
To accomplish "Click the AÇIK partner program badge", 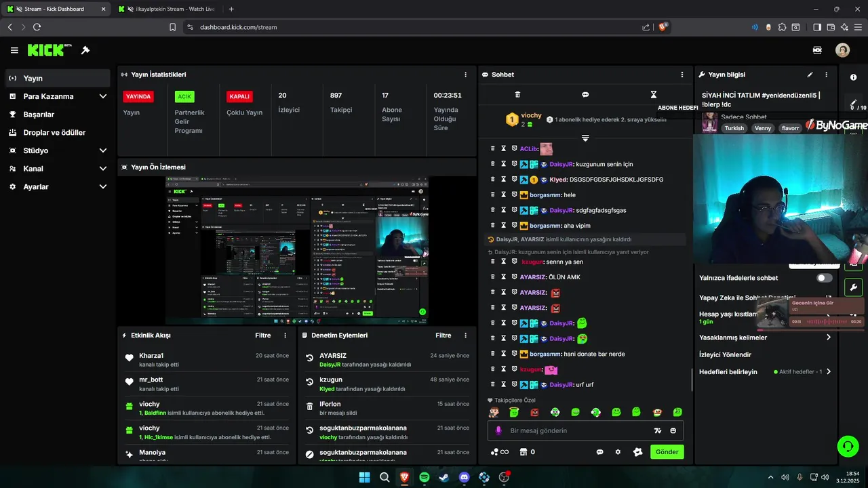I will pos(184,96).
